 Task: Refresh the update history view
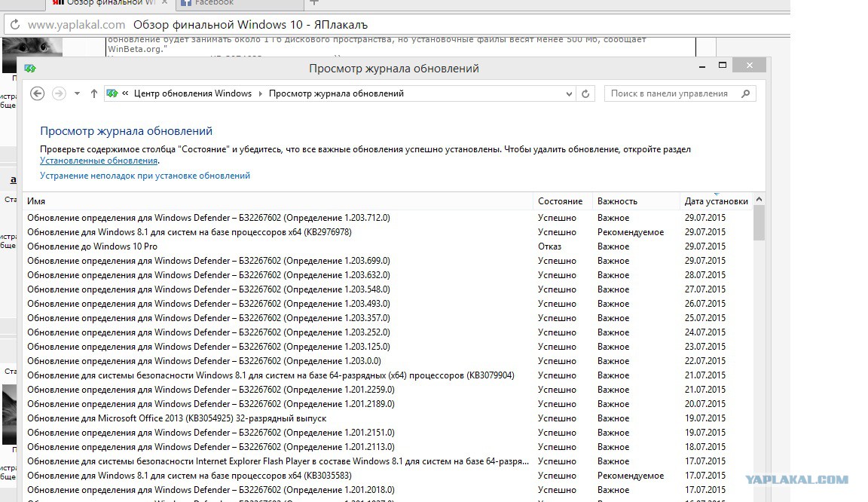(x=585, y=93)
